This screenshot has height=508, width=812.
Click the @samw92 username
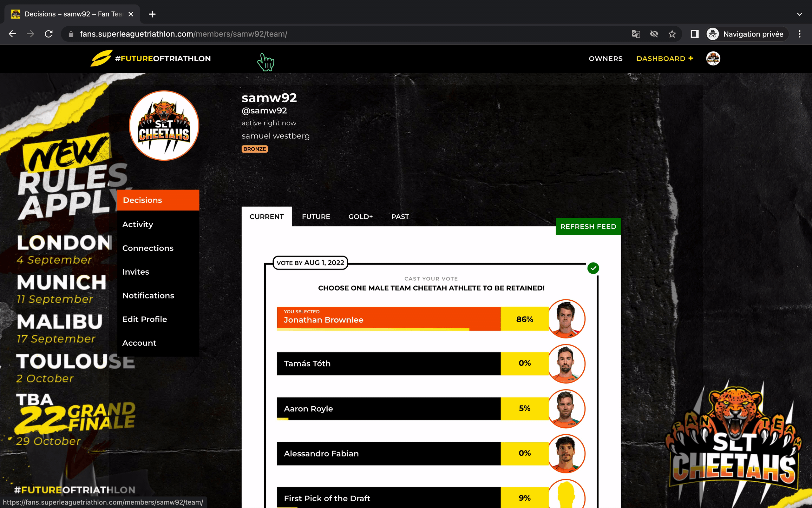click(x=264, y=110)
